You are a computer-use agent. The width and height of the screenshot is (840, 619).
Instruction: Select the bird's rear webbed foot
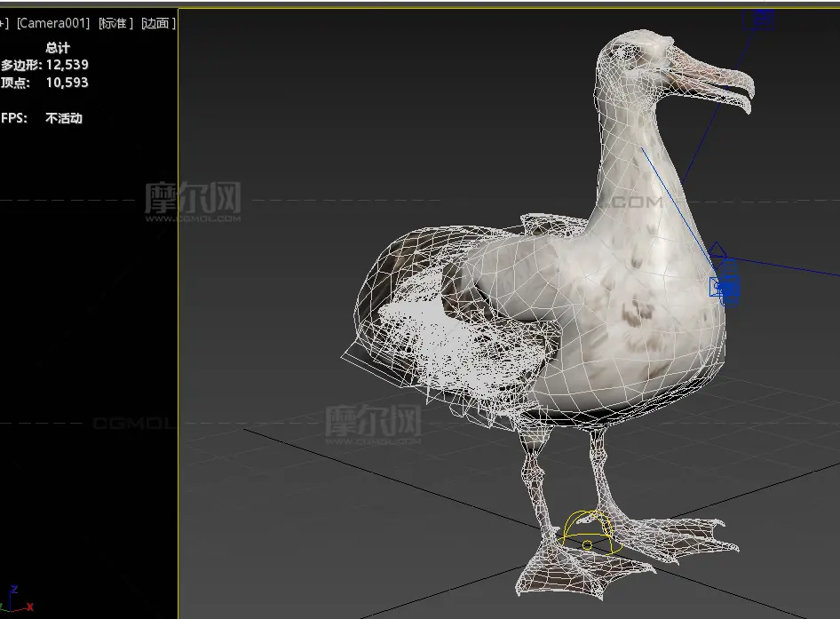675,536
